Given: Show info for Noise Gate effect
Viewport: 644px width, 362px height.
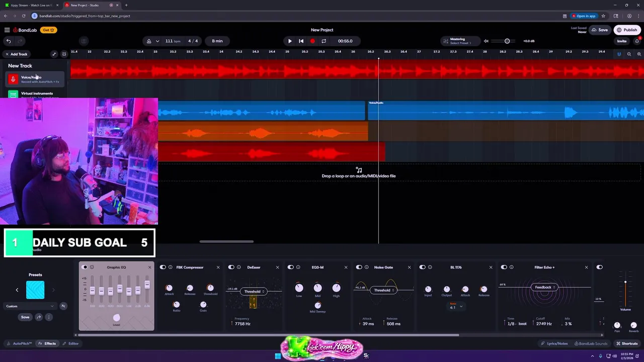Looking at the screenshot, I should tap(367, 267).
